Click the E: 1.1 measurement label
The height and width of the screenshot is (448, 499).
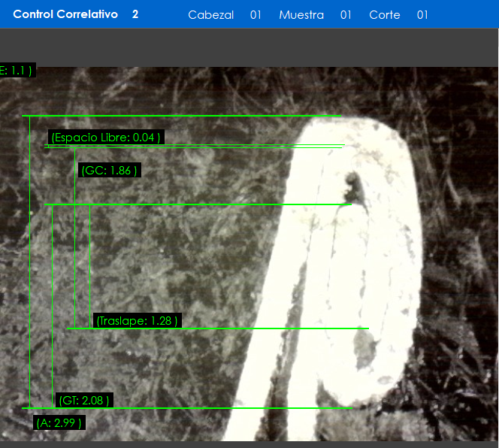16,71
